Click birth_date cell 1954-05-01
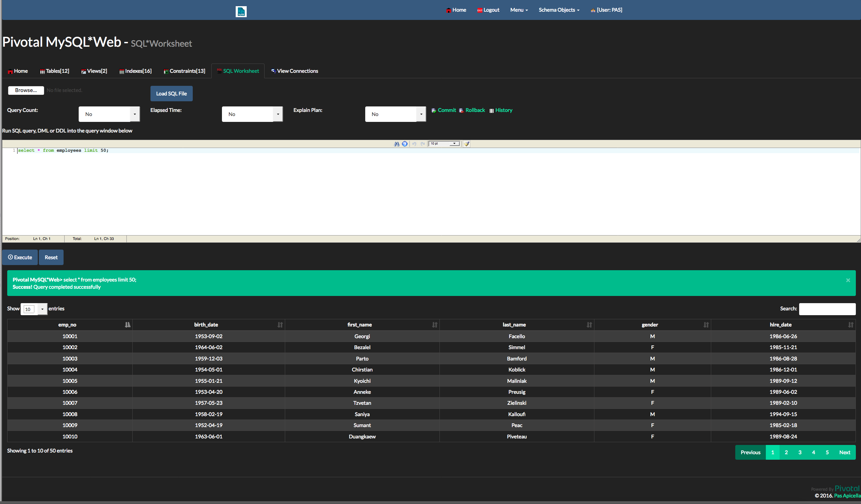 pyautogui.click(x=209, y=370)
